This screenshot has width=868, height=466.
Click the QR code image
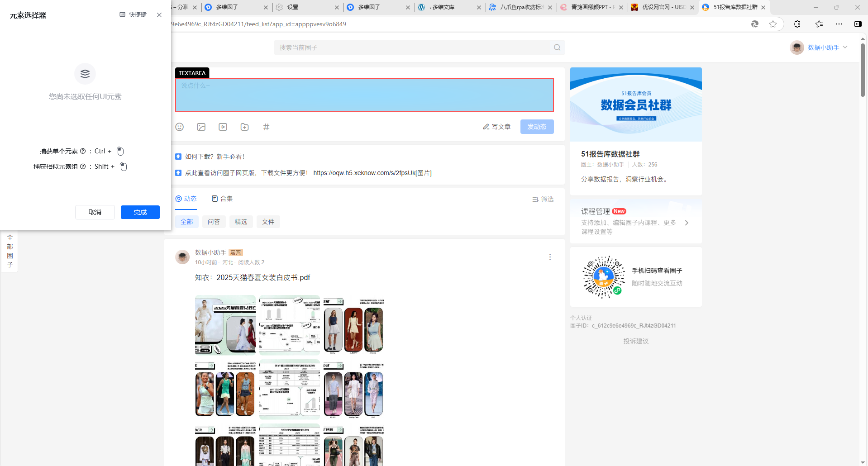(x=604, y=277)
